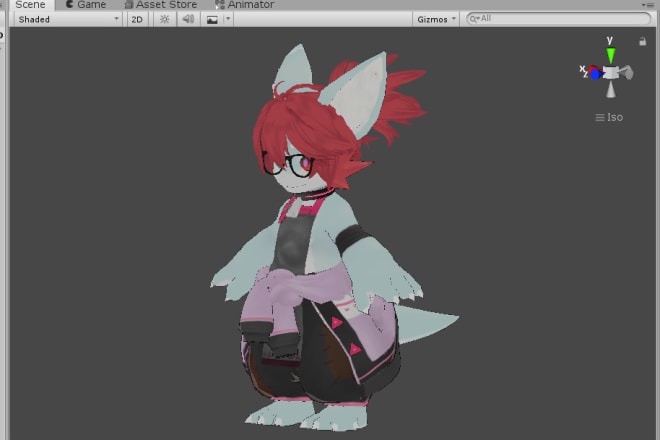Open the Gizmos dropdown
660x440 pixels.
click(436, 19)
